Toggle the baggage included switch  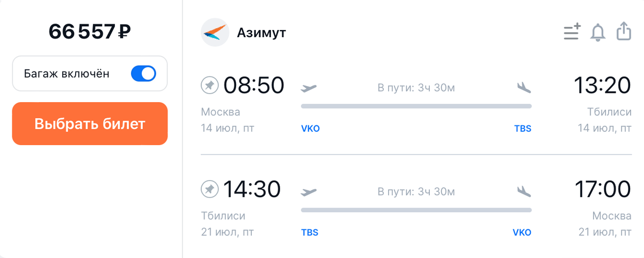(143, 74)
